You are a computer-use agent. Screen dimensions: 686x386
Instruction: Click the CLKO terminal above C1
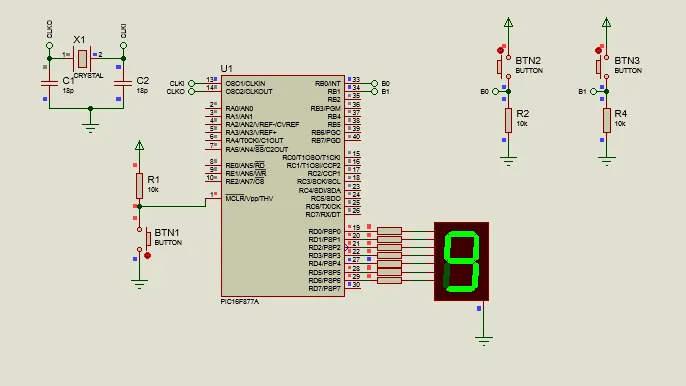[49, 46]
